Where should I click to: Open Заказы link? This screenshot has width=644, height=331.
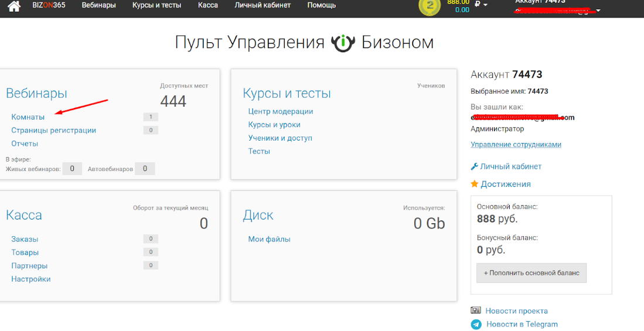click(25, 239)
